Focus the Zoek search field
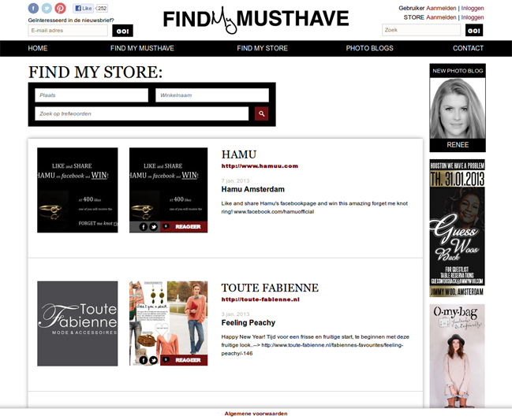The height and width of the screenshot is (420, 512). (x=421, y=30)
